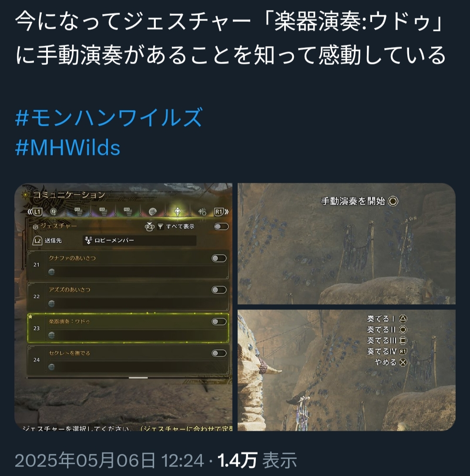Toggle the セクレトを撫でる switch
Screen dimensions: 470x476
(x=219, y=353)
